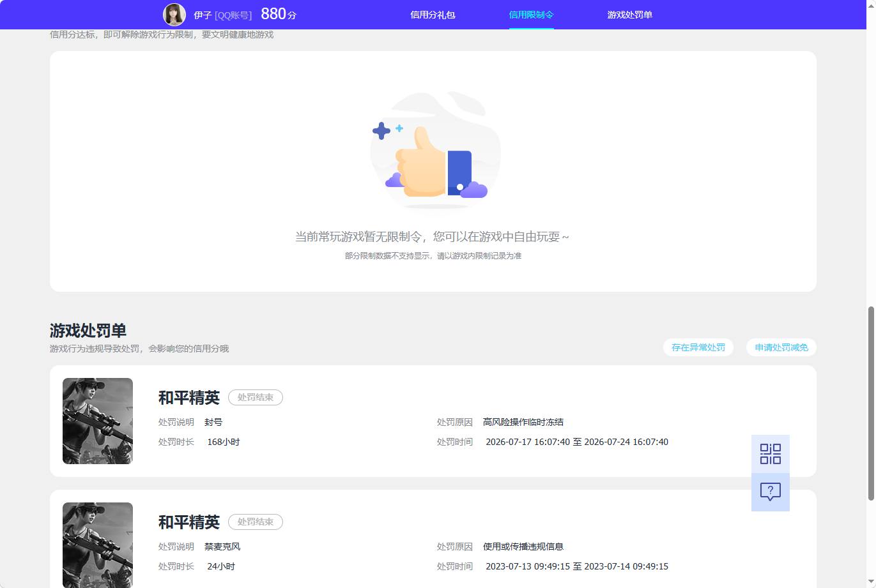Click the 禁麦克风 penalty description
The width and height of the screenshot is (876, 588).
pyautogui.click(x=222, y=547)
